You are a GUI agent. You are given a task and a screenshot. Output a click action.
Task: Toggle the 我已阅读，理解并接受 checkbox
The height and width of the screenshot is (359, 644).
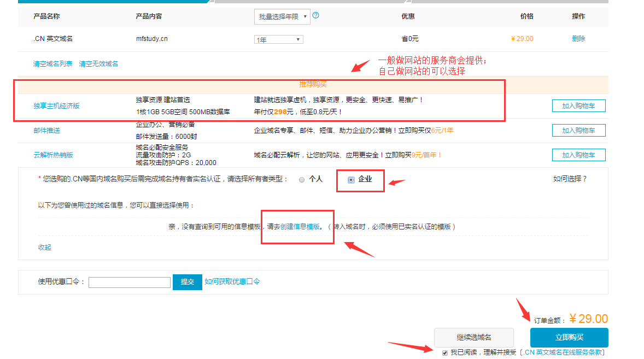(445, 352)
